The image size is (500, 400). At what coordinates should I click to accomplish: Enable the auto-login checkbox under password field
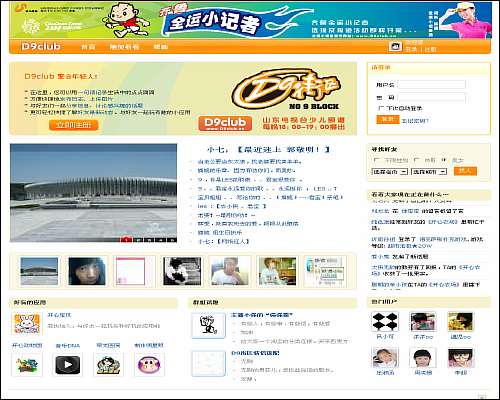tap(381, 108)
